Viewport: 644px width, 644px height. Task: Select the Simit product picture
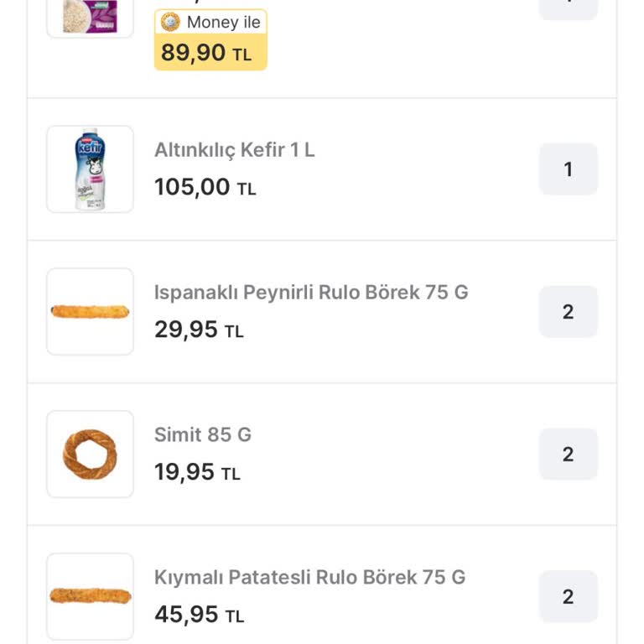pyautogui.click(x=90, y=454)
